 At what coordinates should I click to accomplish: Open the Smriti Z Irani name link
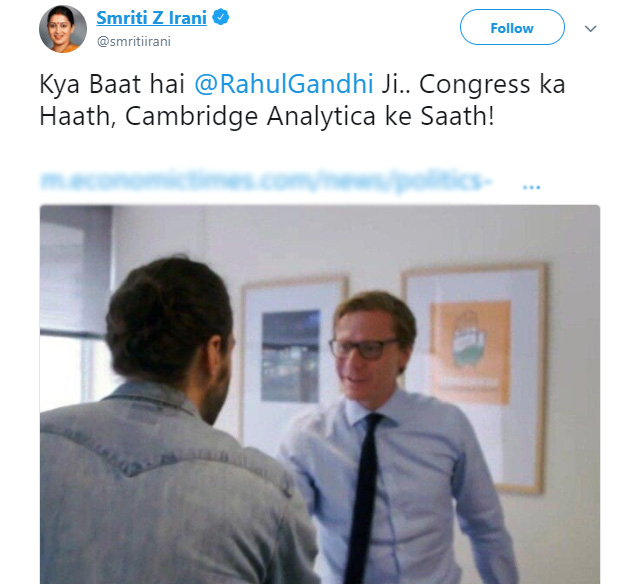coord(151,18)
